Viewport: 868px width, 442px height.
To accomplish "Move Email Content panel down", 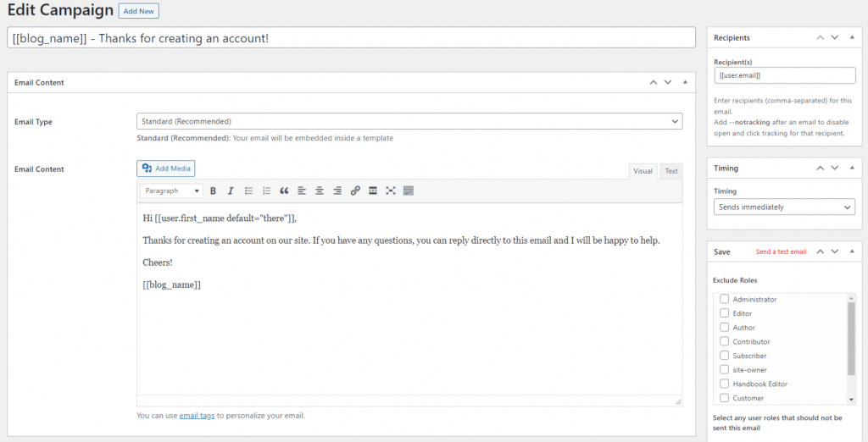I will pyautogui.click(x=668, y=82).
